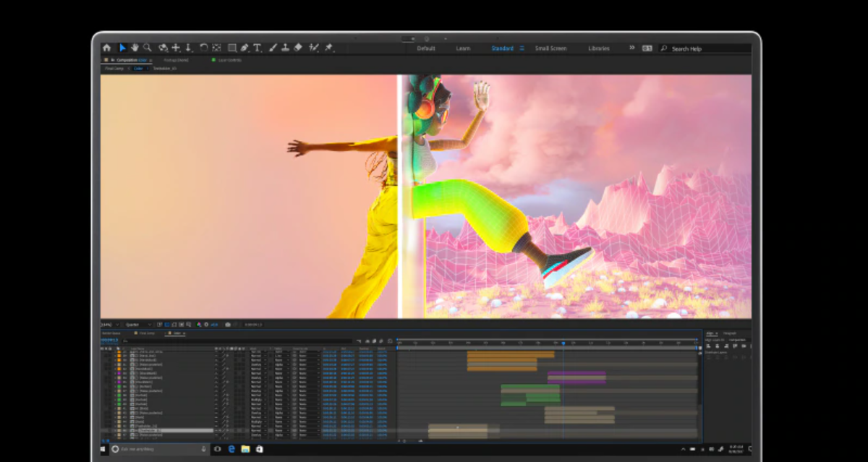Open Microsoft Store from the taskbar

(x=259, y=449)
